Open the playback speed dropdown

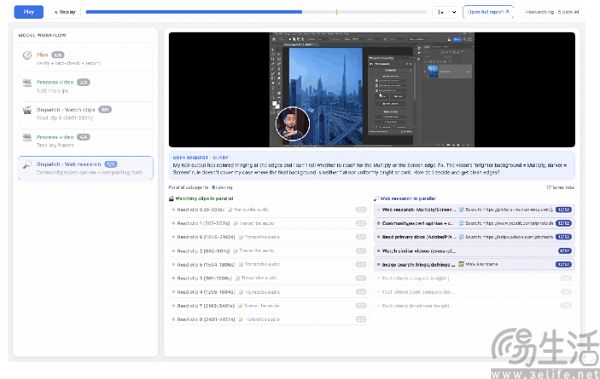click(x=446, y=12)
